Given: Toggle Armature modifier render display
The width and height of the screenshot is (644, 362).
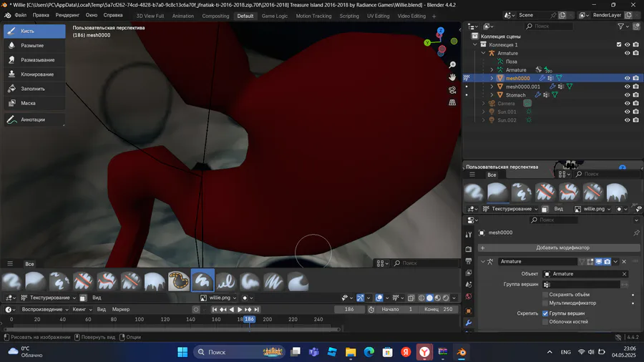Looking at the screenshot, I should [x=607, y=261].
